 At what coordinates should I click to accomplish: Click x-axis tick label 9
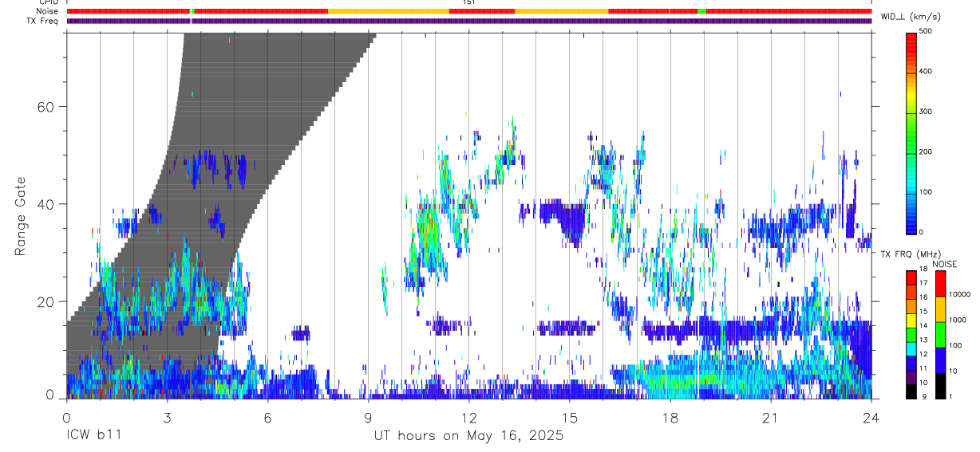pyautogui.click(x=368, y=419)
